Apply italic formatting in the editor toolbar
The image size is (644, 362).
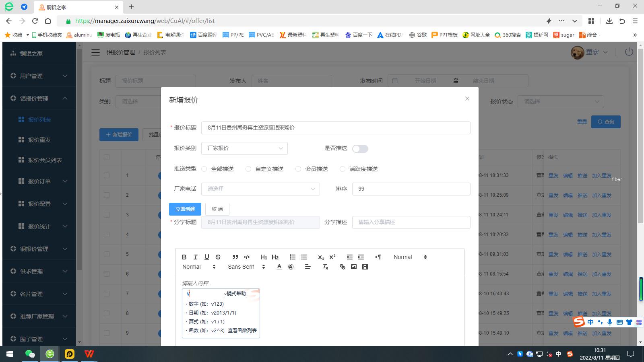[x=196, y=257]
